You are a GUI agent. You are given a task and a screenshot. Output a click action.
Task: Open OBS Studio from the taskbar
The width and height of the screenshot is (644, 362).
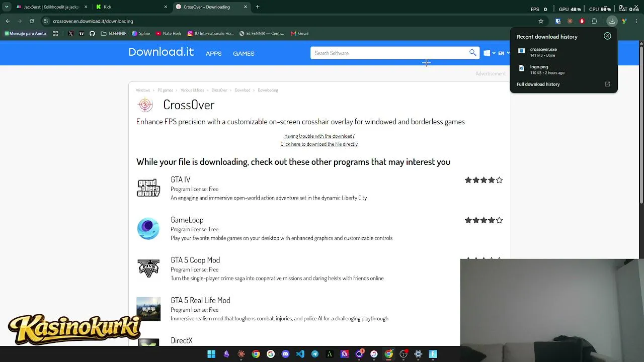tap(404, 354)
